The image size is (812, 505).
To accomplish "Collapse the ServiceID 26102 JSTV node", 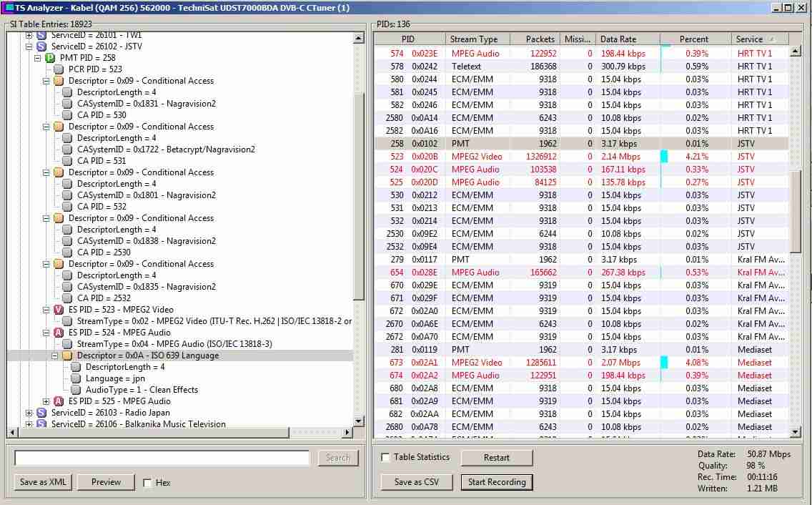I will (x=29, y=46).
